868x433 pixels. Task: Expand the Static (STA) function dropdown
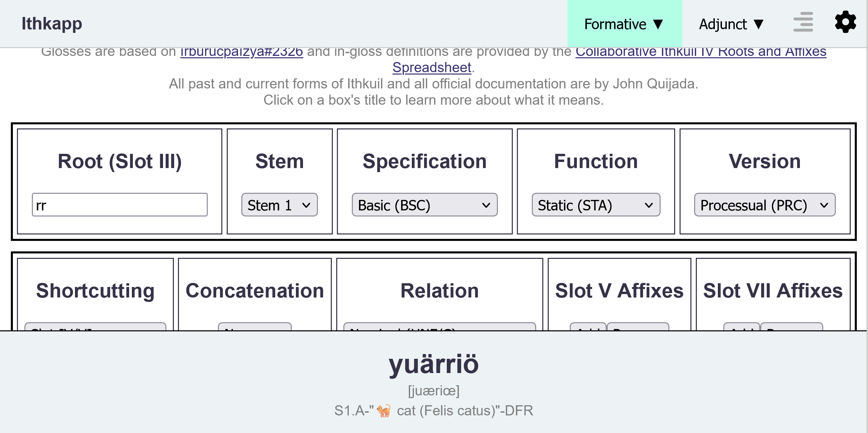(x=596, y=205)
